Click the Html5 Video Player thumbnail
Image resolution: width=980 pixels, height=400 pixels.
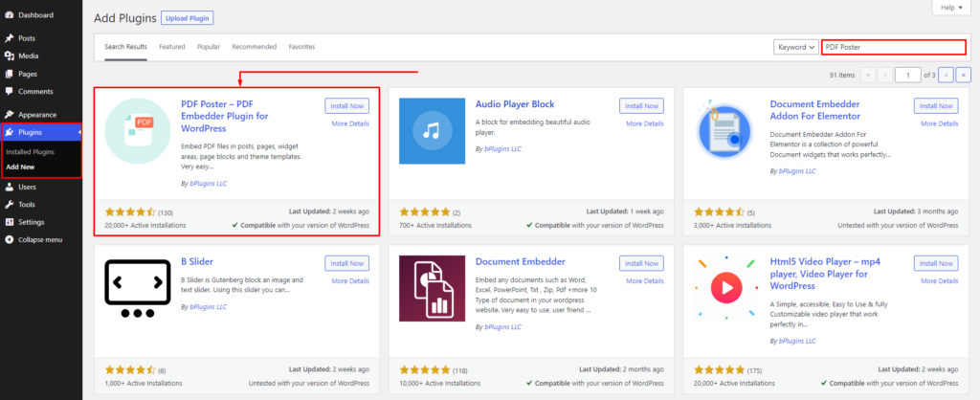[726, 288]
